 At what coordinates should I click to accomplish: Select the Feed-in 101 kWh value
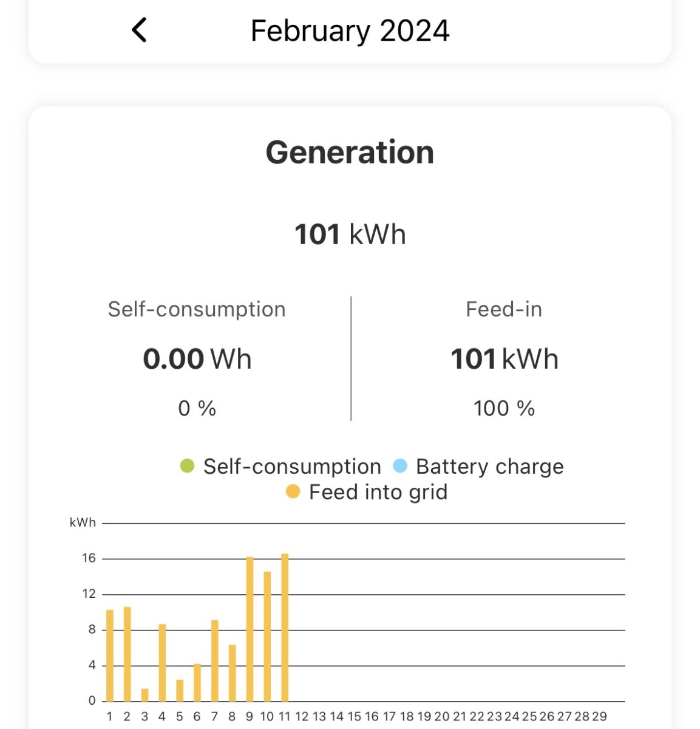504,359
